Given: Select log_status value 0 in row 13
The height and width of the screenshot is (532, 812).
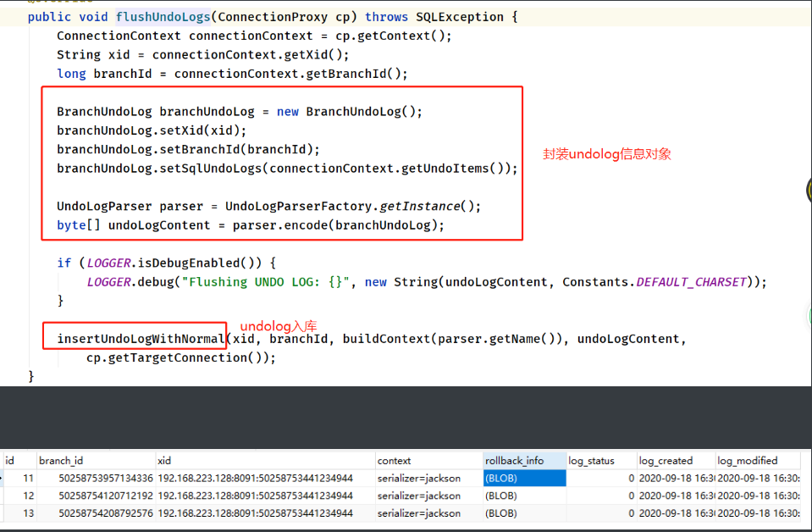Looking at the screenshot, I should 601,513.
